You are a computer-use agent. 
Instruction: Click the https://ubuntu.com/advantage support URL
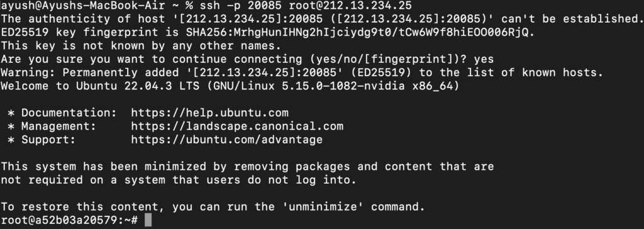pyautogui.click(x=226, y=140)
